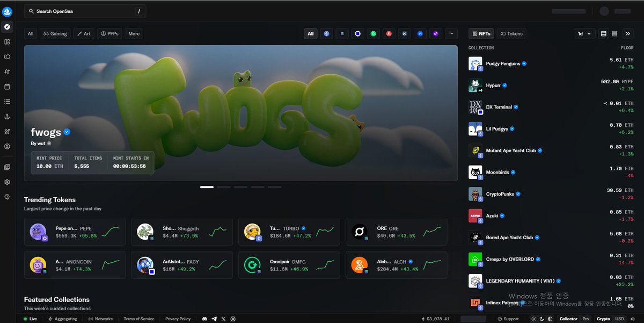
Task: Filter by green chain icon
Action: (x=373, y=33)
